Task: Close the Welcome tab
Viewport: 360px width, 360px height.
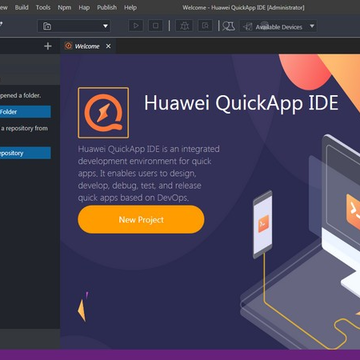Action: [x=108, y=46]
